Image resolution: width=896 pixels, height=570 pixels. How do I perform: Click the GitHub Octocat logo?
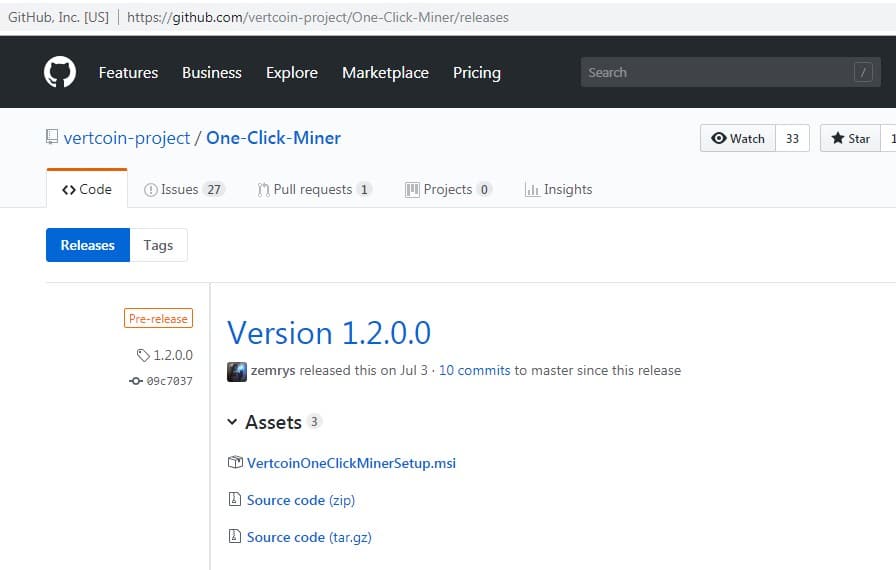pyautogui.click(x=60, y=72)
